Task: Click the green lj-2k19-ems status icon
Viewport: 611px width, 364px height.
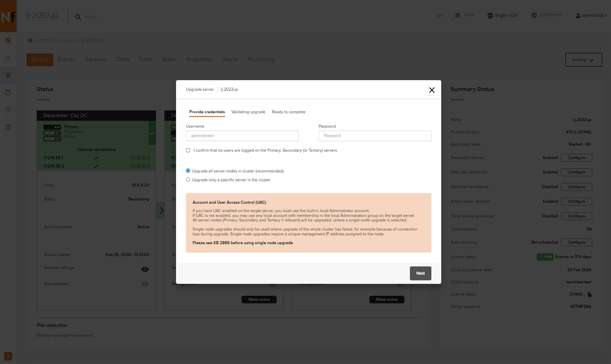Action: (534, 15)
